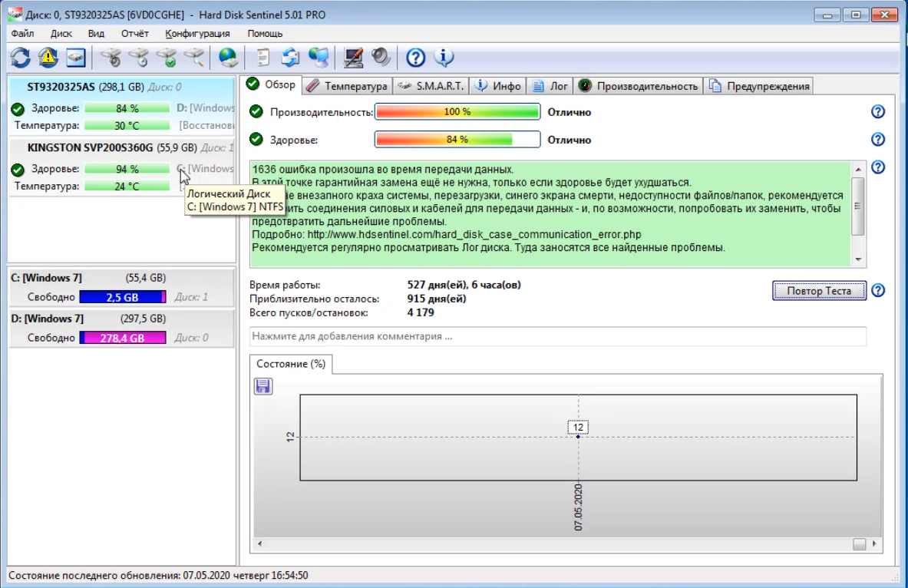Screen dimensions: 908x588
Task: Click the green check next to Производительность label
Action: [x=256, y=112]
